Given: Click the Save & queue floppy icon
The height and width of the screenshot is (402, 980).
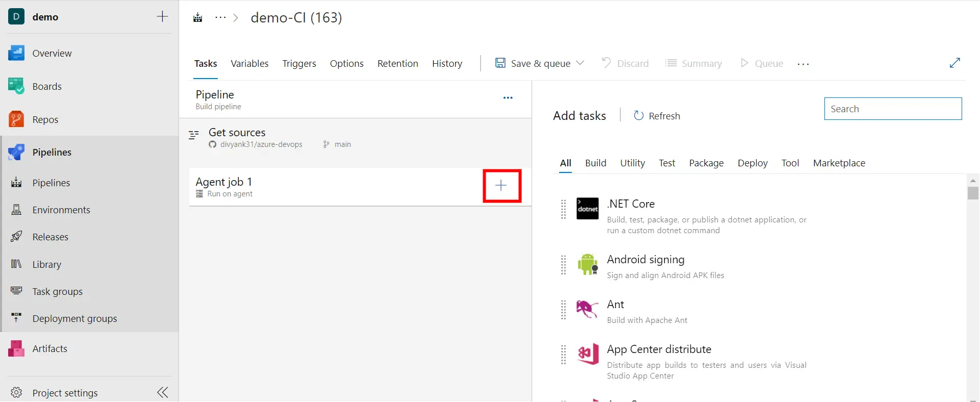Looking at the screenshot, I should 500,63.
